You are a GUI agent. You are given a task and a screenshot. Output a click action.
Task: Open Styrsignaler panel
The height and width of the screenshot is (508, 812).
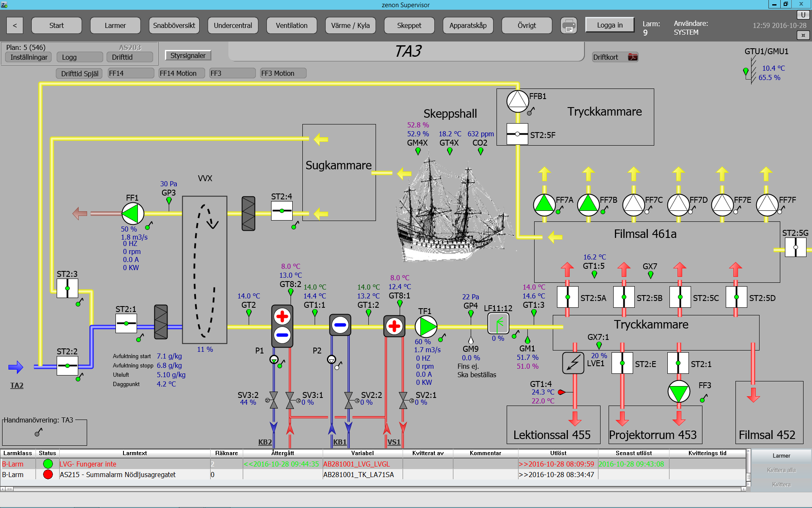coord(188,55)
